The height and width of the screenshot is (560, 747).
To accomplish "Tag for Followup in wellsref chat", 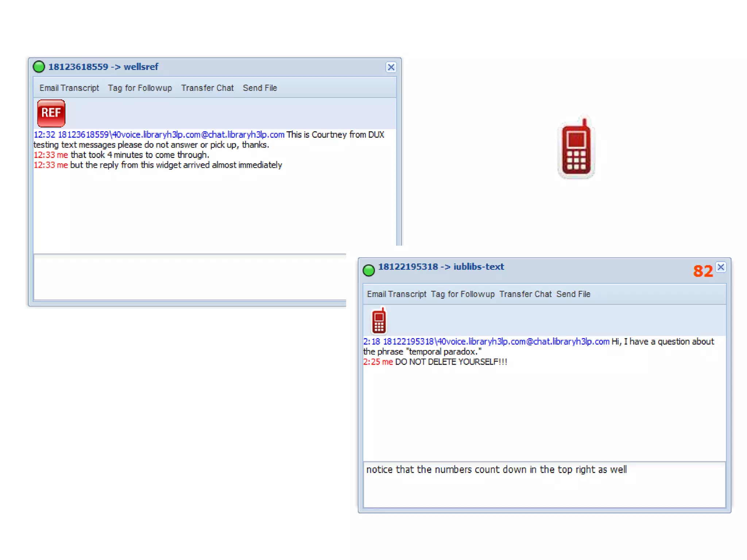I will 140,88.
